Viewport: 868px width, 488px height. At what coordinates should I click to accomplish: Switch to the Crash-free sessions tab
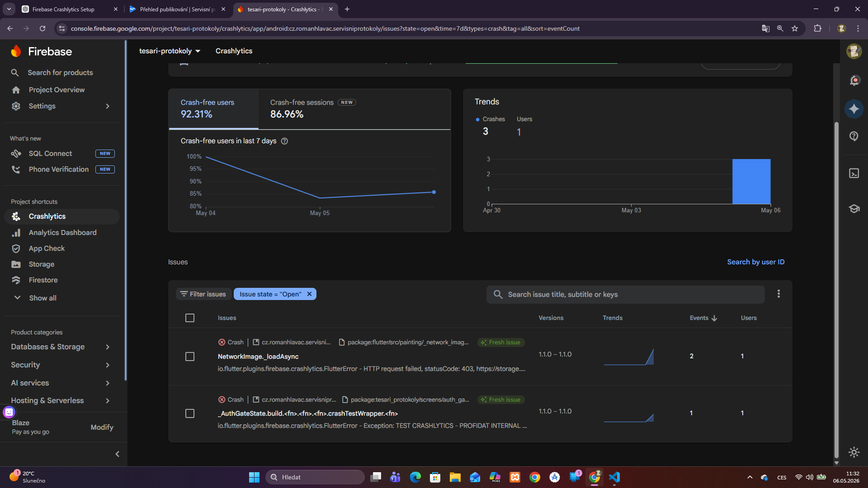(x=313, y=109)
